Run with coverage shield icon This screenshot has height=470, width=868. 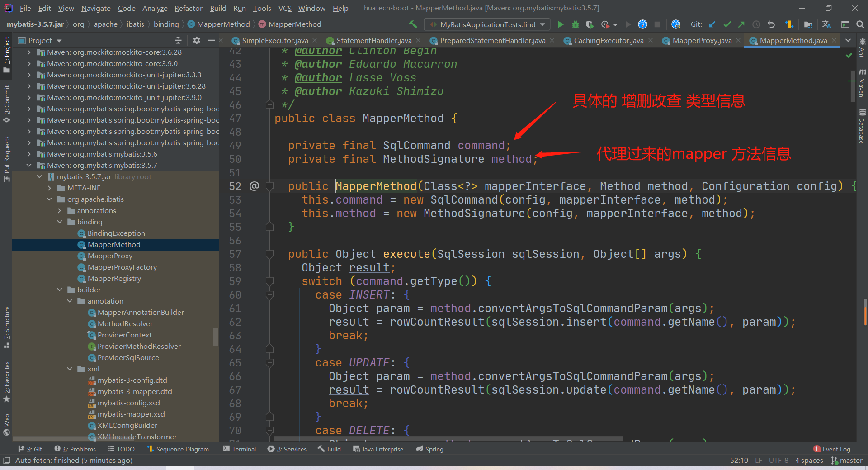(590, 24)
